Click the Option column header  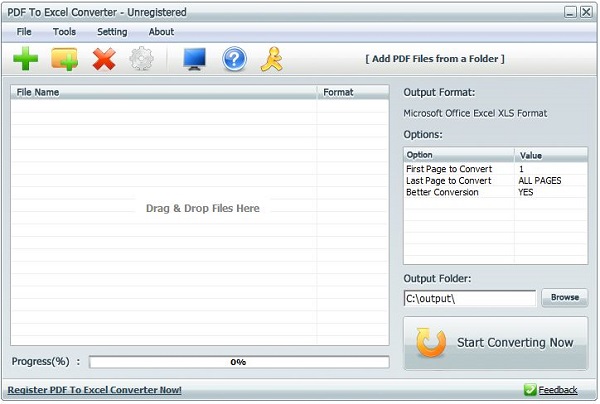pyautogui.click(x=459, y=155)
